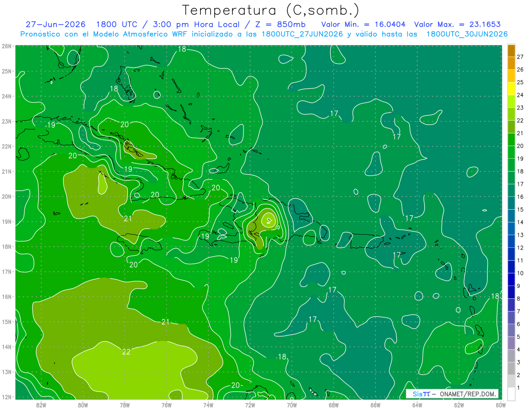The image size is (532, 411).
Task: Click the orange legend band above 27
Action: [x=511, y=51]
